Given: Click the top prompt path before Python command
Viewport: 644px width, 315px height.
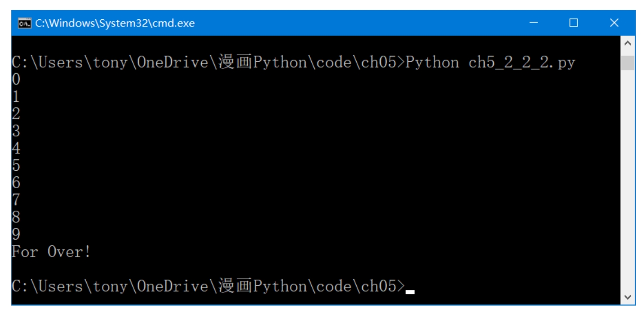Looking at the screenshot, I should pyautogui.click(x=208, y=63).
